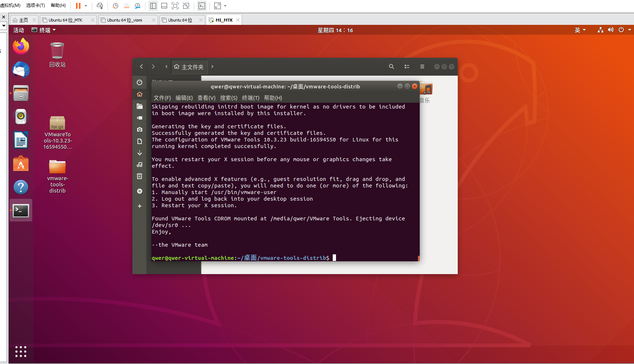Open LibreOffice Writer from the dock
Viewport: 634px width, 364px height.
(21, 140)
